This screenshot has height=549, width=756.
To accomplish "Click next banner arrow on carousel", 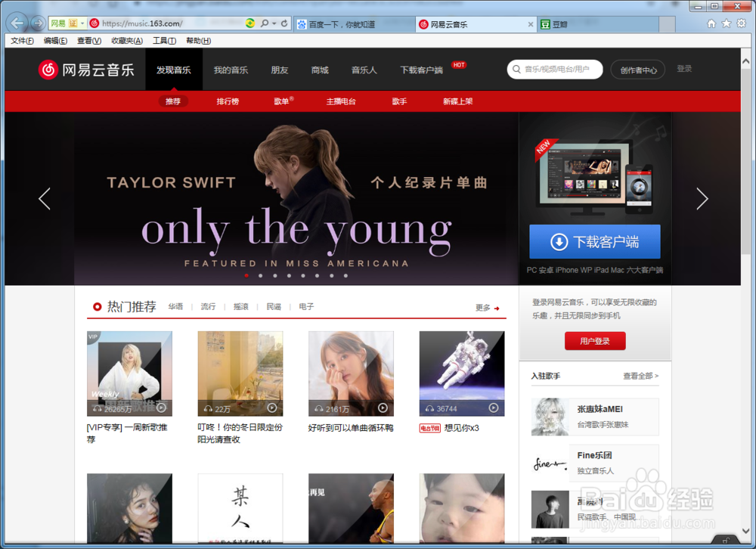I will pos(702,198).
